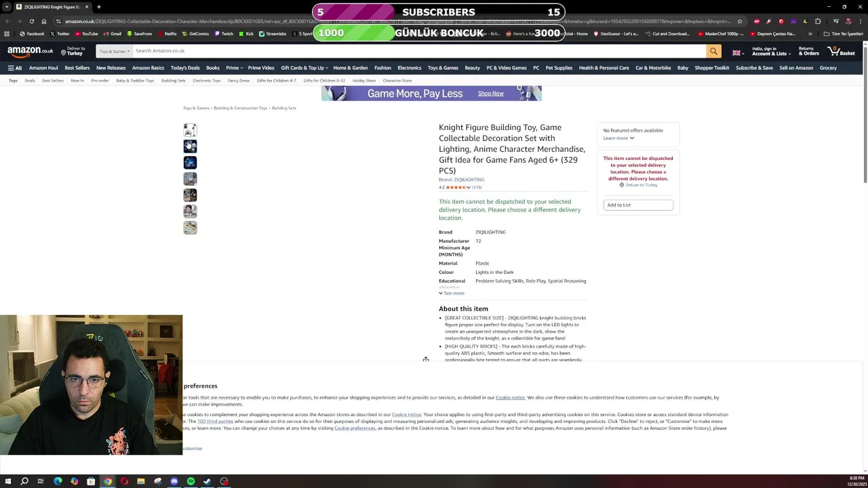
Task: Open the Brand: ZIQILIGHTING link
Action: point(461,180)
